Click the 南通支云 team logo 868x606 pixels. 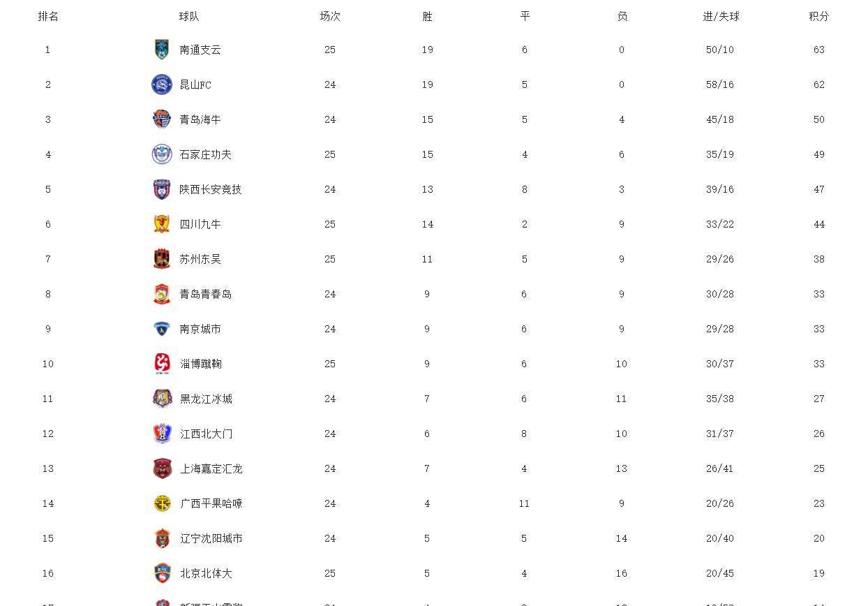tap(162, 50)
